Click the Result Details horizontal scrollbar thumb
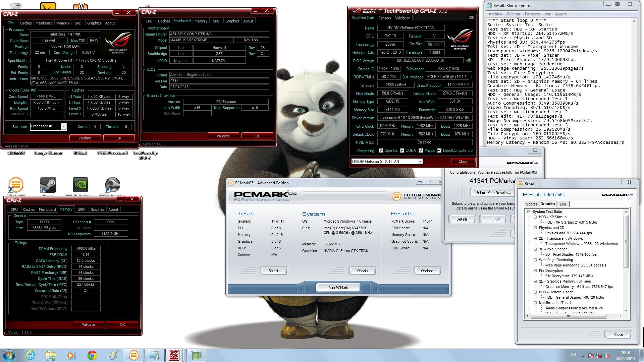This screenshot has width=644, height=362. point(568,316)
